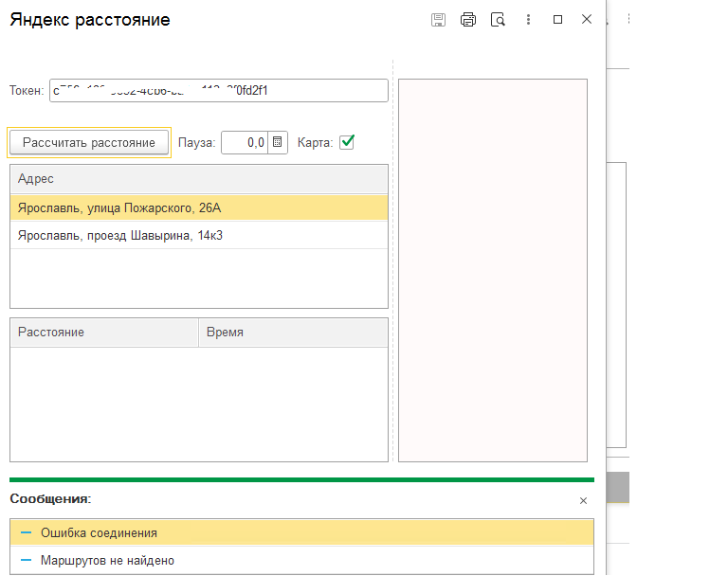Click the Токен input field
728x576 pixels.
(219, 91)
